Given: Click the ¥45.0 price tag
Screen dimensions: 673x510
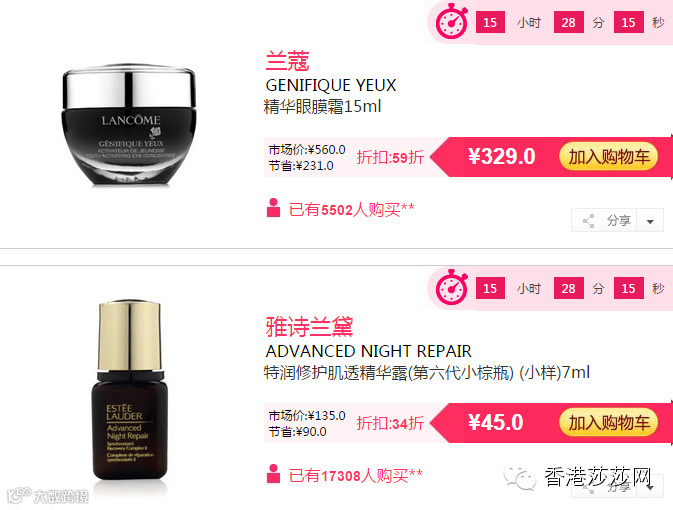Looking at the screenshot, I should [x=496, y=422].
